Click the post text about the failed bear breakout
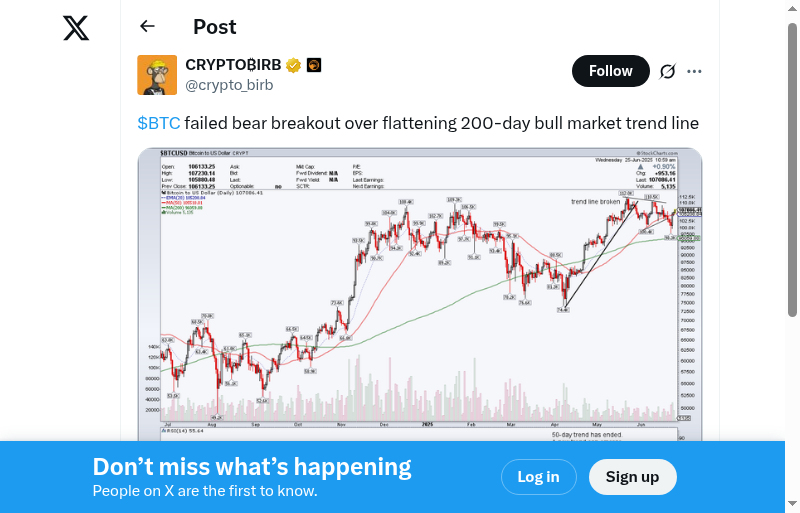The image size is (800, 513). [x=441, y=124]
